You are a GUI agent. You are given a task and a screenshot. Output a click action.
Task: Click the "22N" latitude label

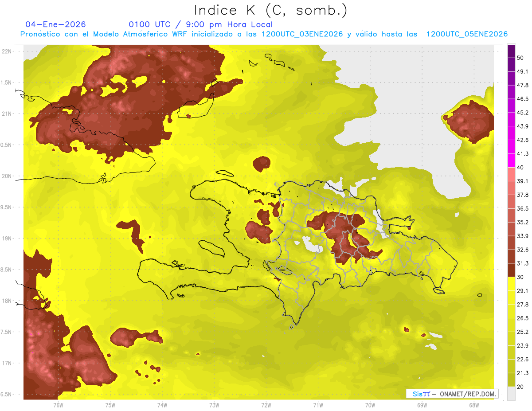coord(8,51)
